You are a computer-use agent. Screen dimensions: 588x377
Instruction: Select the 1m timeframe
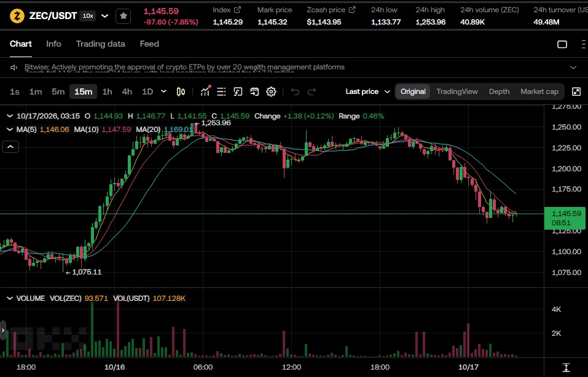pos(36,91)
